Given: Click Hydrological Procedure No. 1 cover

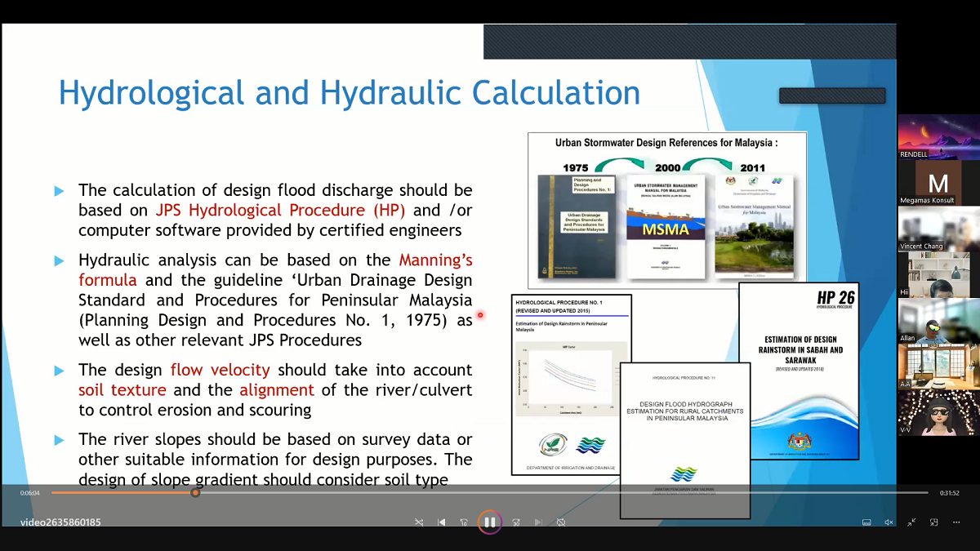Looking at the screenshot, I should tap(572, 385).
